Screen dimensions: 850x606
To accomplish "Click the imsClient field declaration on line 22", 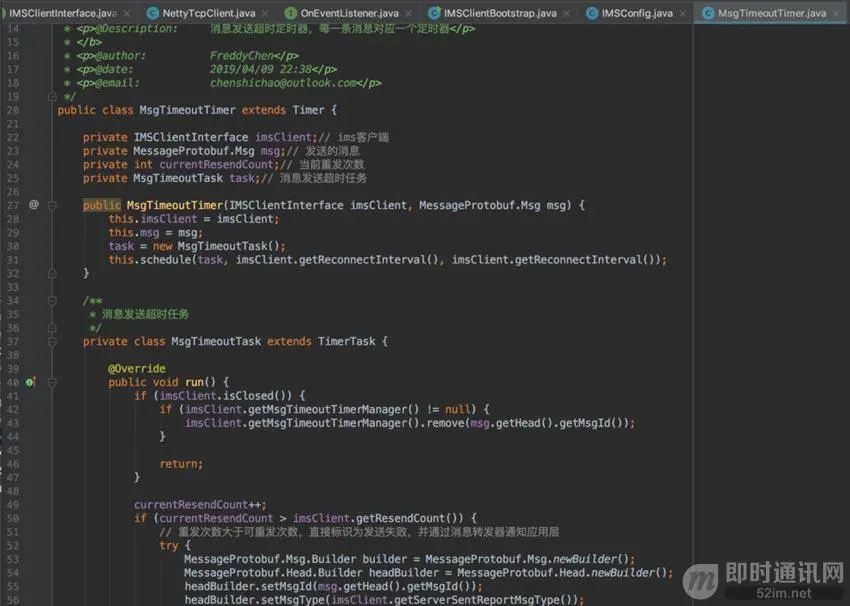I will coord(286,137).
